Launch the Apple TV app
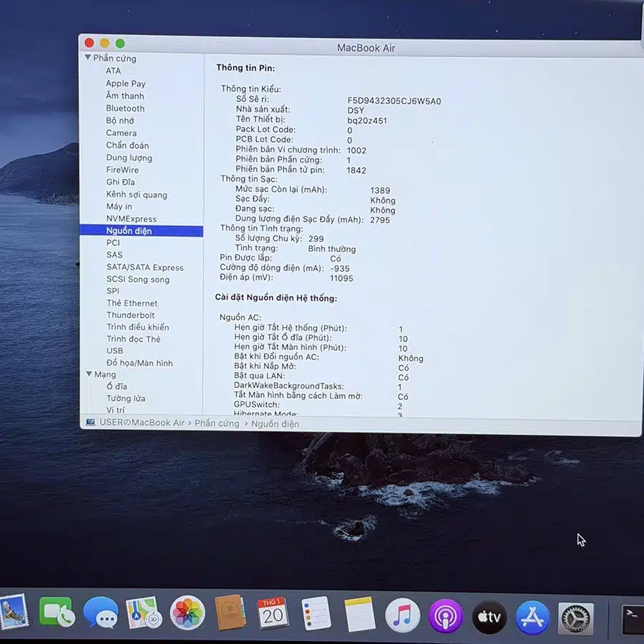The image size is (644, 644). coord(489,617)
